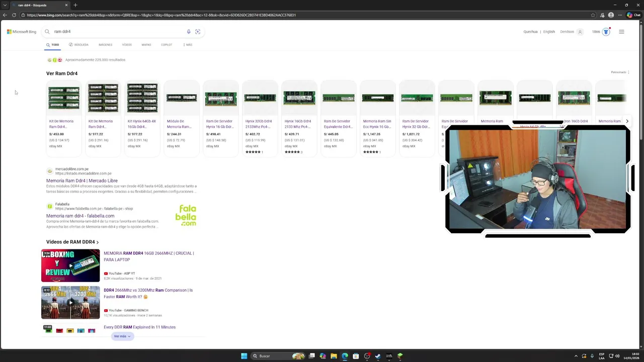Click the falabella.com logo image
This screenshot has width=644, height=362.
click(x=186, y=215)
